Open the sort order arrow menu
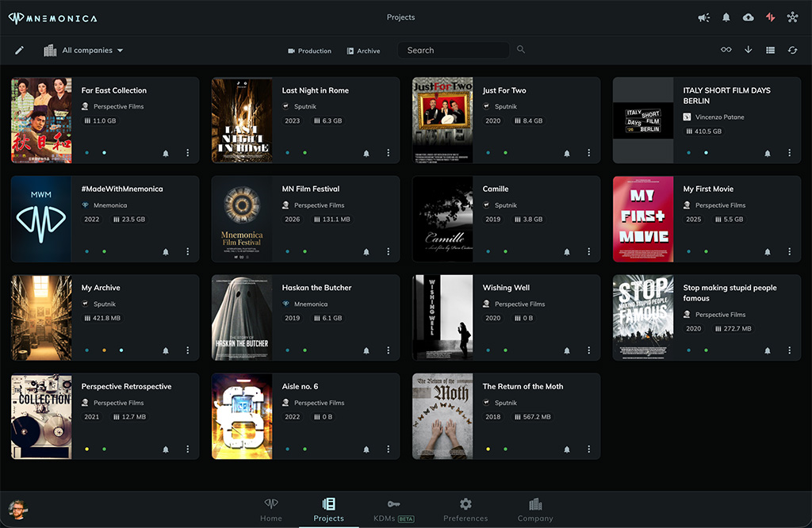This screenshot has width=812, height=528. (x=748, y=50)
